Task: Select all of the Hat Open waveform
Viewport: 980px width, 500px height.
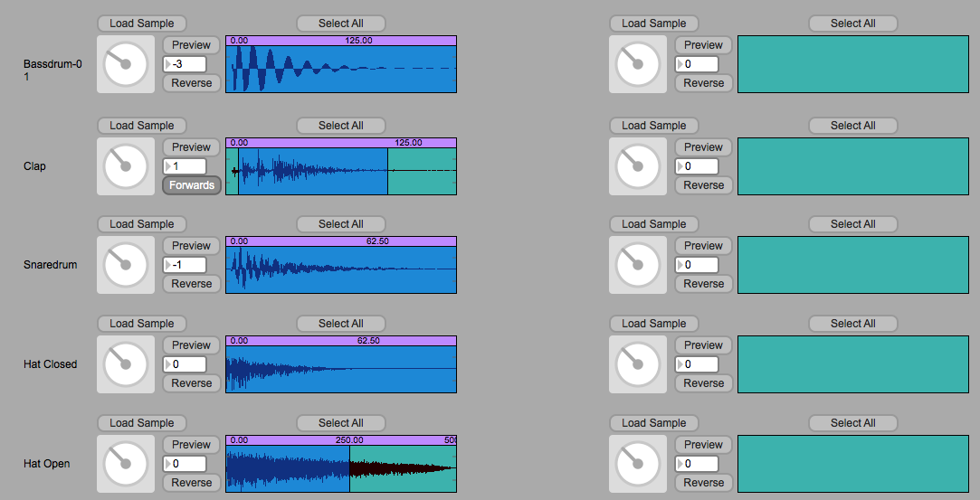Action: [340, 422]
